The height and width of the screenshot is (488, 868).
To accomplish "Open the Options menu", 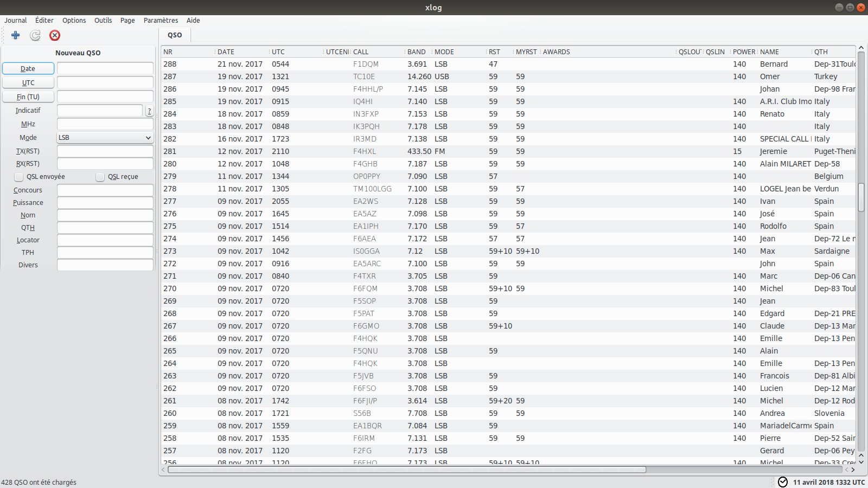I will pos(74,21).
